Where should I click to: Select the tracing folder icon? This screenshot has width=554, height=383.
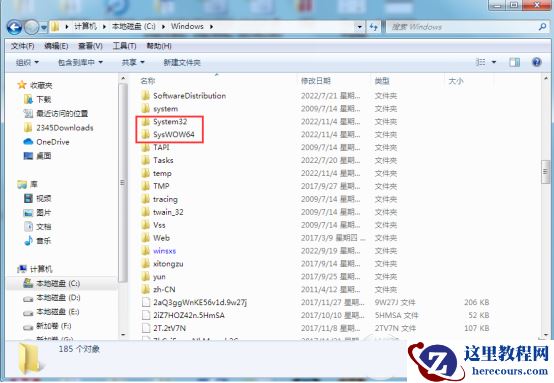point(145,199)
